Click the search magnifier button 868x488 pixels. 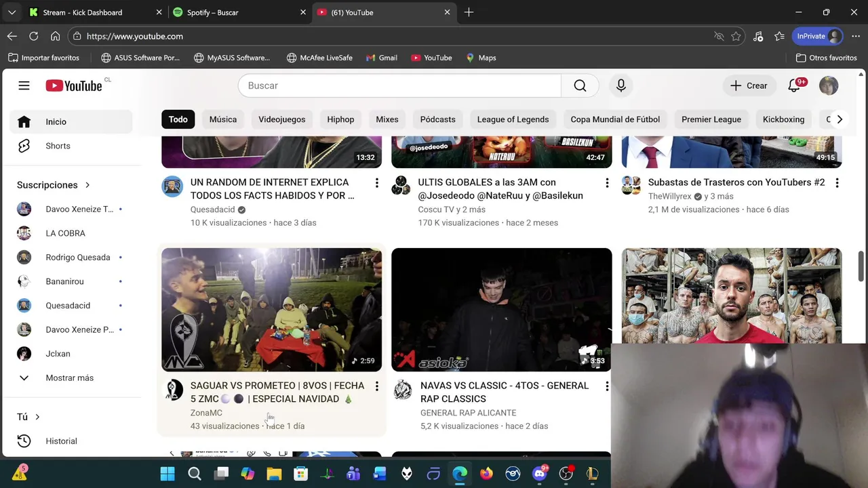[580, 85]
